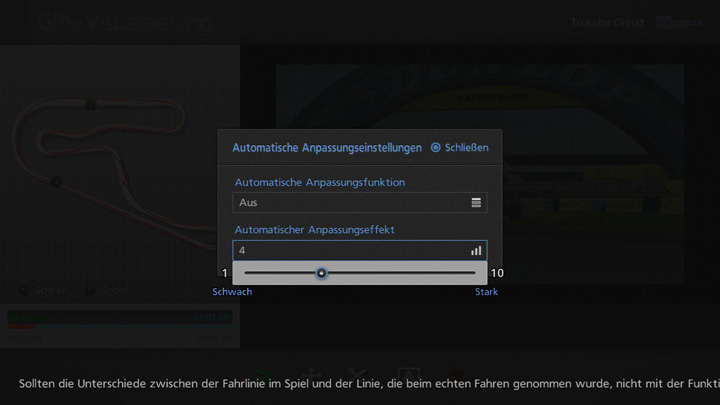This screenshot has width=720, height=405.
Task: Click the Automatischer Anpassungseffekt label
Action: coord(314,229)
